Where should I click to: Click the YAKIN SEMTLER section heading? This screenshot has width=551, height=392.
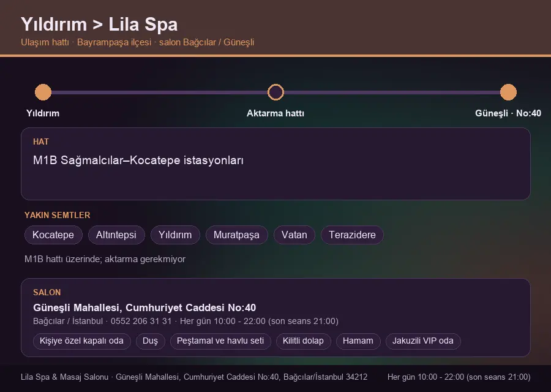(58, 215)
